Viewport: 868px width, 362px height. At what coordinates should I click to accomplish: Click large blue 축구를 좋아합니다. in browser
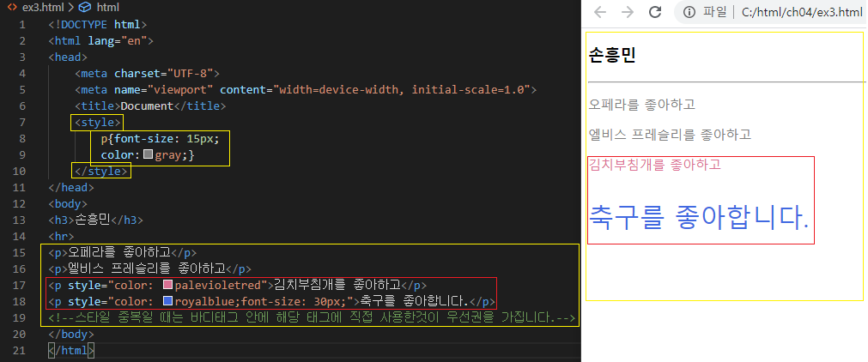699,217
